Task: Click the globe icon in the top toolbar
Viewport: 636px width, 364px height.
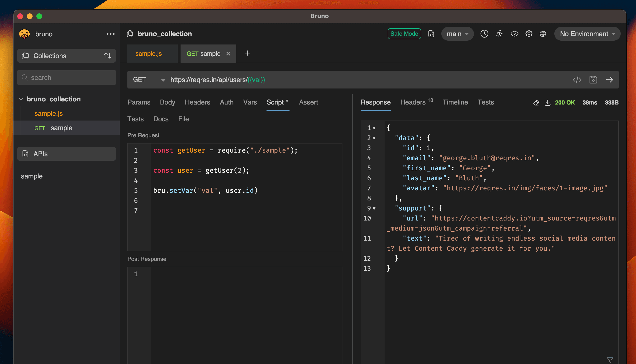Action: click(543, 34)
